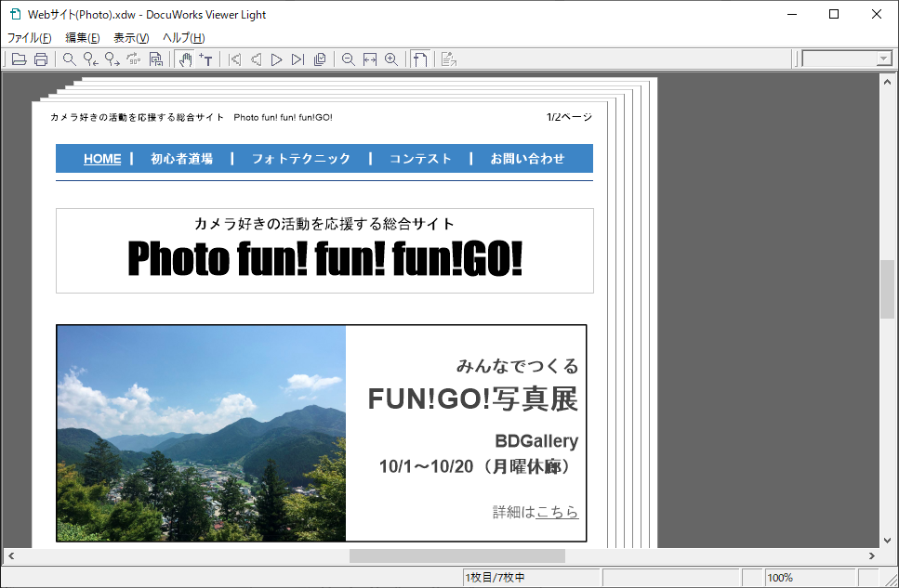Click the horizontal scrollbar below the document

point(456,555)
